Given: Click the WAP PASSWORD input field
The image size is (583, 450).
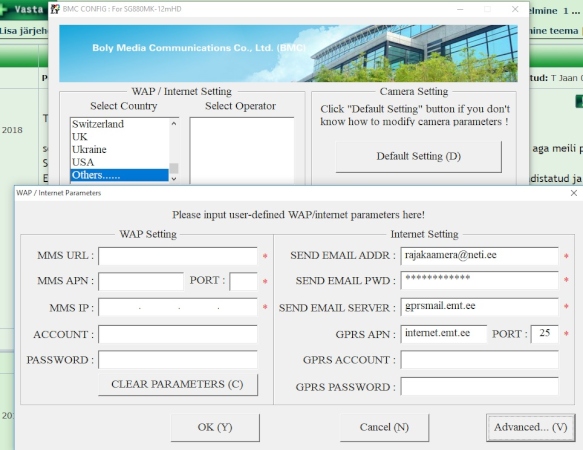Looking at the screenshot, I should [x=177, y=360].
